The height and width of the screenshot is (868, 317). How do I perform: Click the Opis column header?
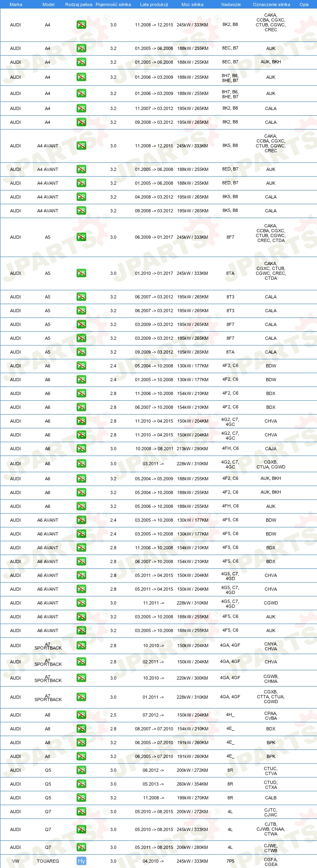click(304, 4)
